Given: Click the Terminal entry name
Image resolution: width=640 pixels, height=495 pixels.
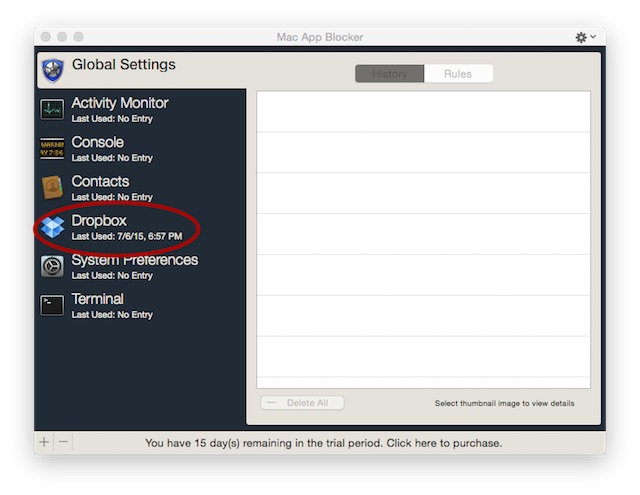Looking at the screenshot, I should click(98, 299).
